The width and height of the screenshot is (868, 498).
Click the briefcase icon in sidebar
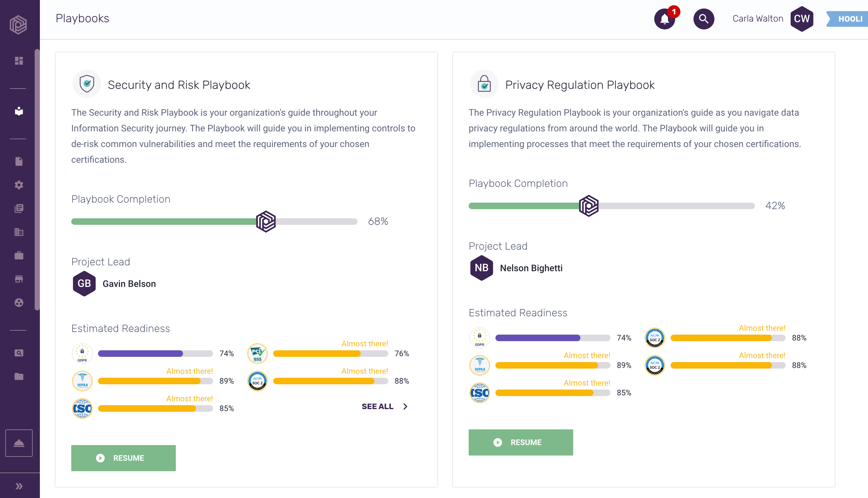point(19,256)
